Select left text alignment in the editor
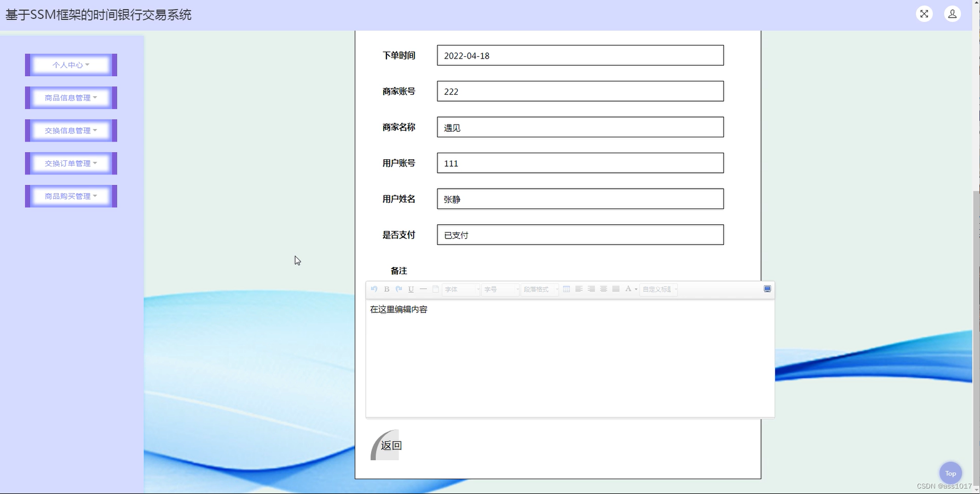 579,289
